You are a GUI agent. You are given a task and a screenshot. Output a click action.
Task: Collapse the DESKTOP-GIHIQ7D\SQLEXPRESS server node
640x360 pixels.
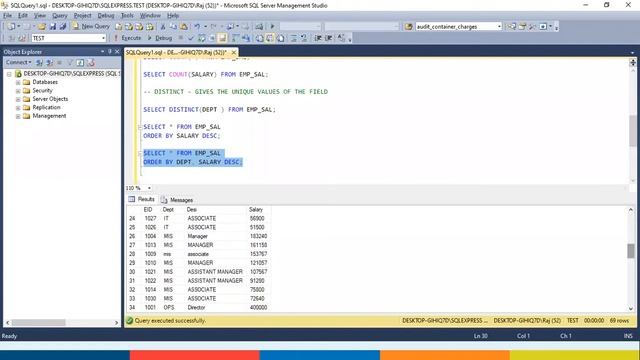(x=9, y=74)
